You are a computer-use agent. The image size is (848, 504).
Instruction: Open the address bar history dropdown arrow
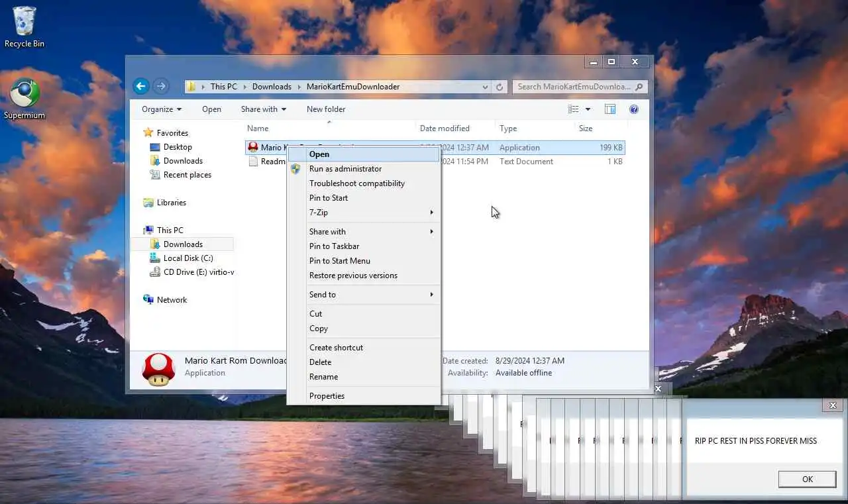click(486, 87)
